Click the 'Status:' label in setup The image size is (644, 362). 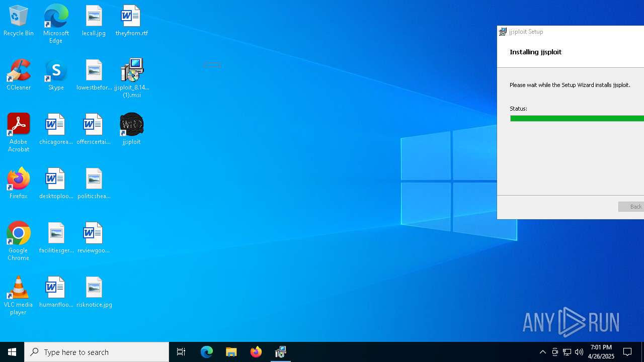[518, 109]
